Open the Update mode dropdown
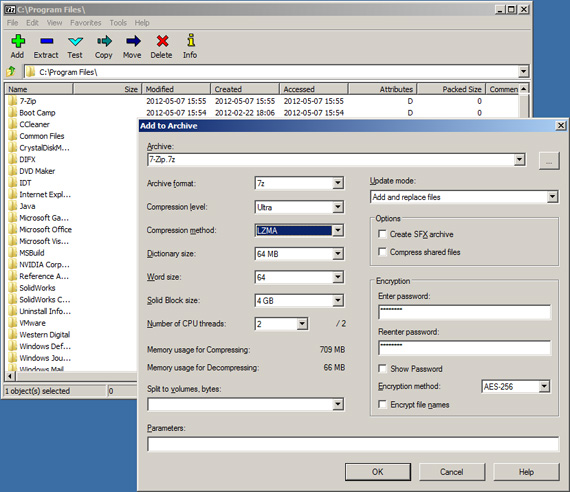 pyautogui.click(x=552, y=197)
